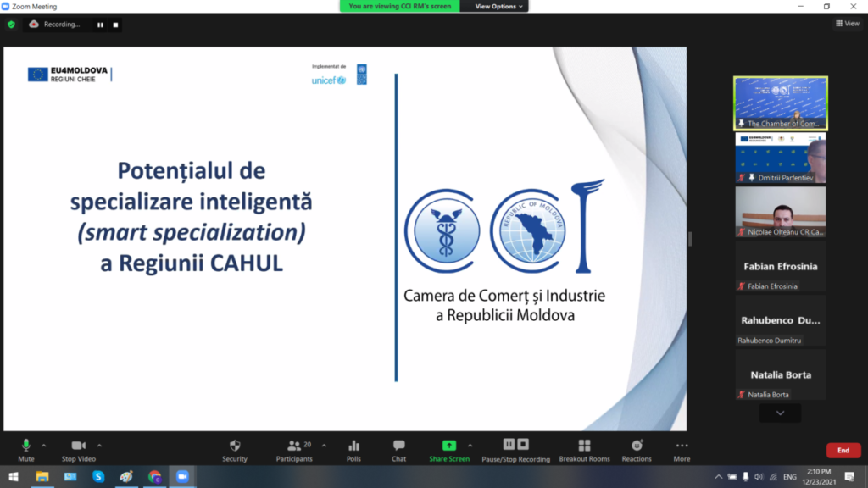The width and height of the screenshot is (868, 488).
Task: Click the green Share Screen icon
Action: click(x=449, y=446)
